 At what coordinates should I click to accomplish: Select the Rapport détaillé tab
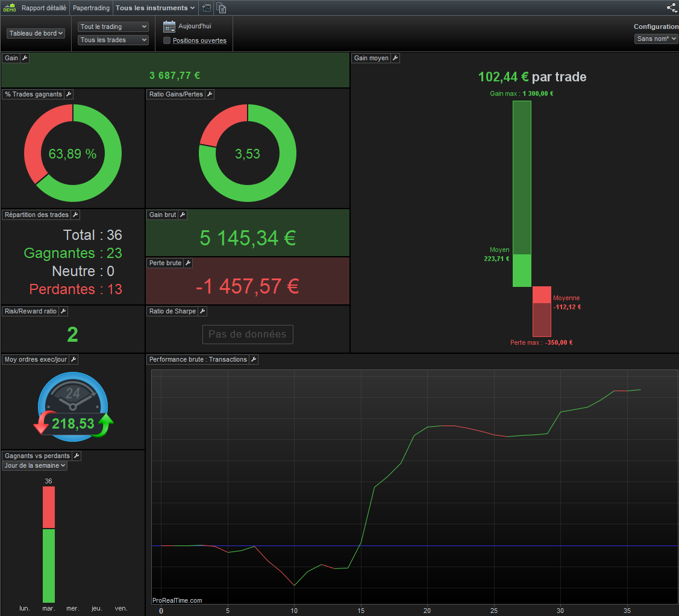tap(44, 8)
